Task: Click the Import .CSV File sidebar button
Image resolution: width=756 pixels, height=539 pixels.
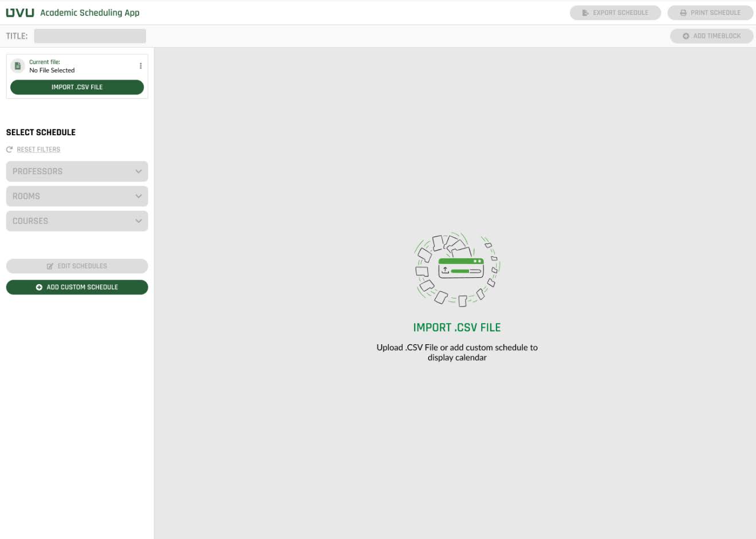Action: click(x=77, y=87)
